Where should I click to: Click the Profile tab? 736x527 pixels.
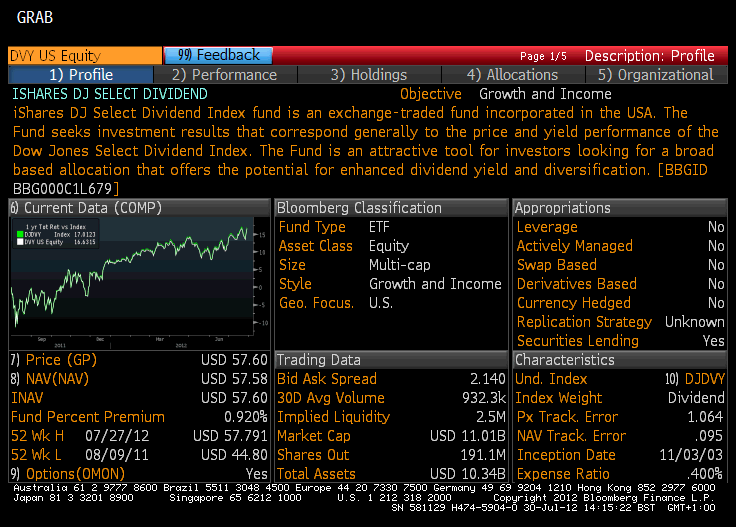point(81,75)
